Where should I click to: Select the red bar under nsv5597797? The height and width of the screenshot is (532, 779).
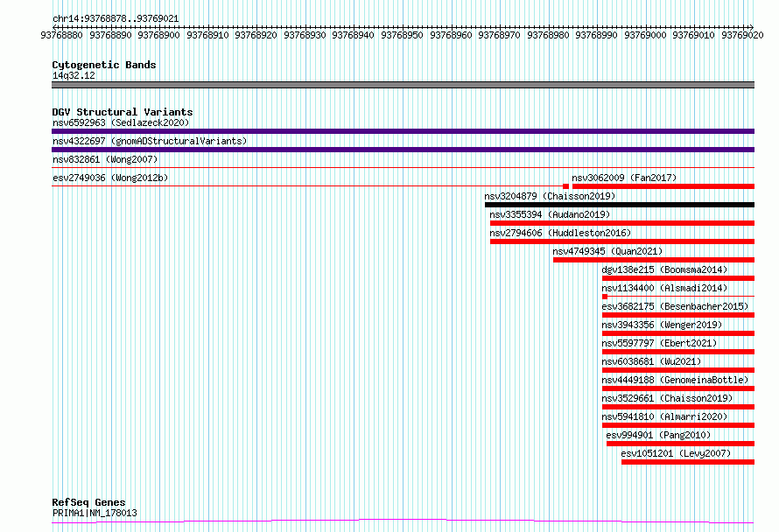tap(678, 352)
